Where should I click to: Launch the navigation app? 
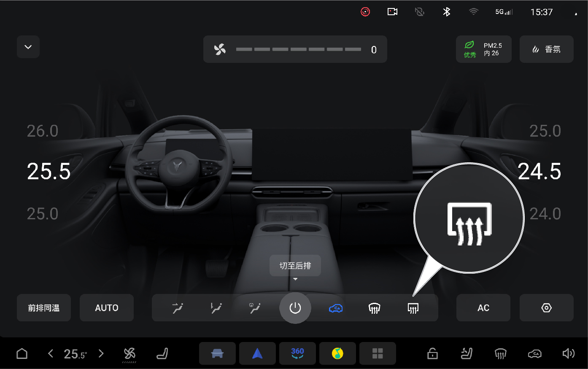coord(257,353)
